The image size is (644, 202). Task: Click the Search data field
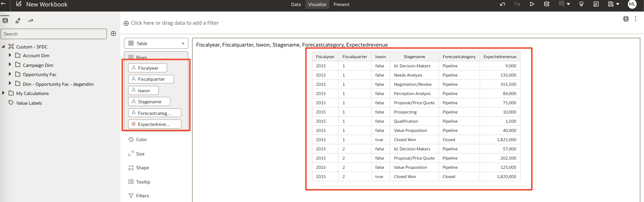coord(54,34)
